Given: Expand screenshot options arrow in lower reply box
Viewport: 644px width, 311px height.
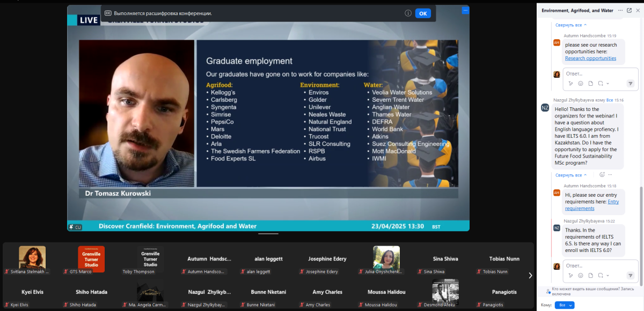Looking at the screenshot, I should tap(608, 276).
